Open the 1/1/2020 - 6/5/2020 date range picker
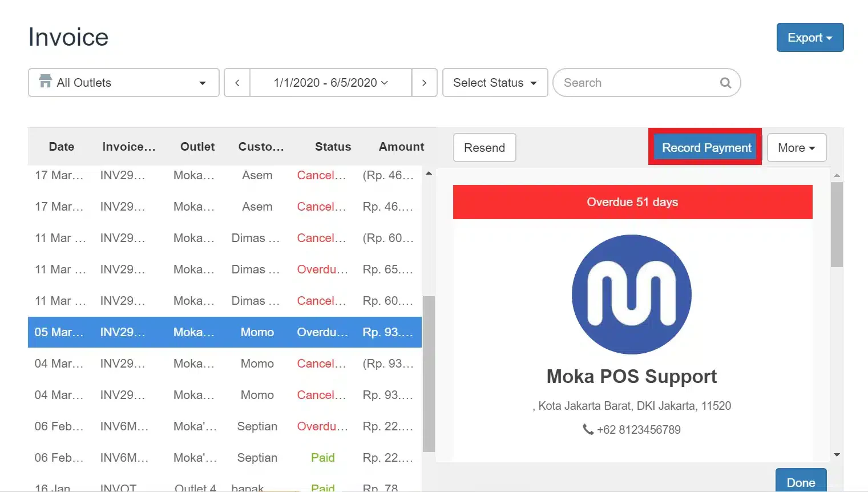This screenshot has height=492, width=868. tap(331, 83)
